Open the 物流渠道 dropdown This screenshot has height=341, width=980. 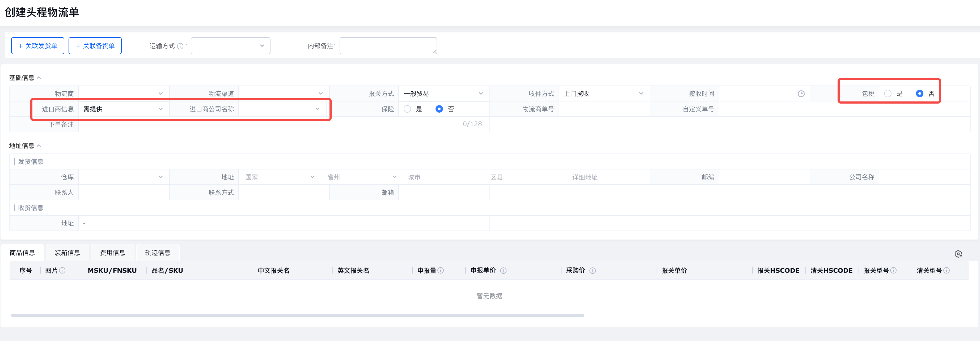tap(284, 93)
